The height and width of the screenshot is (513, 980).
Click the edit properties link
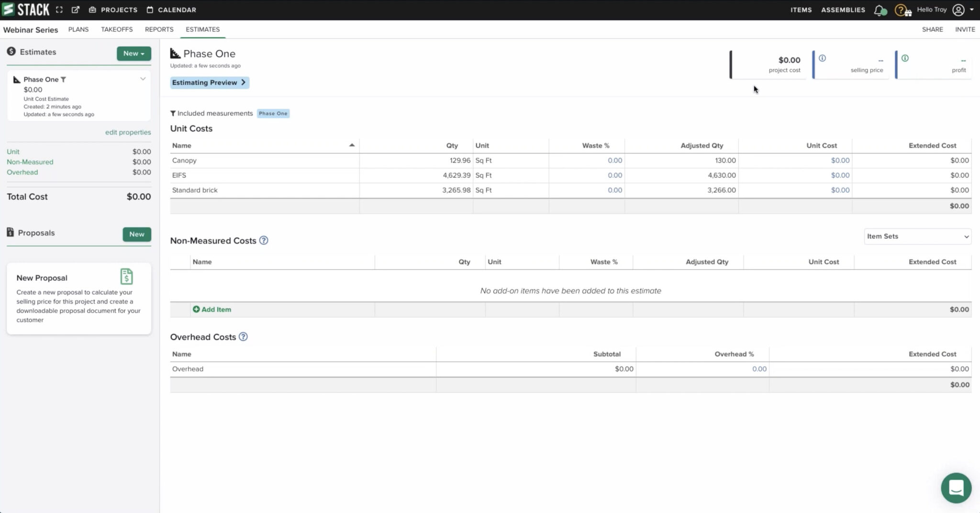pyautogui.click(x=128, y=132)
